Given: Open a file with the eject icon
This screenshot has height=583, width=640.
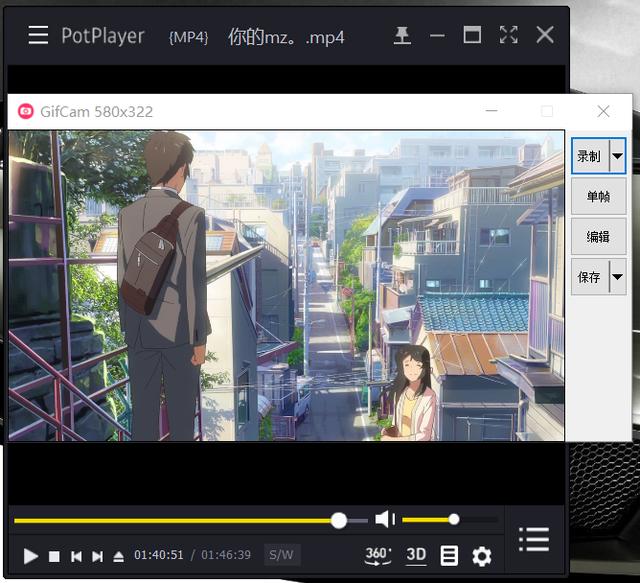Looking at the screenshot, I should [118, 556].
